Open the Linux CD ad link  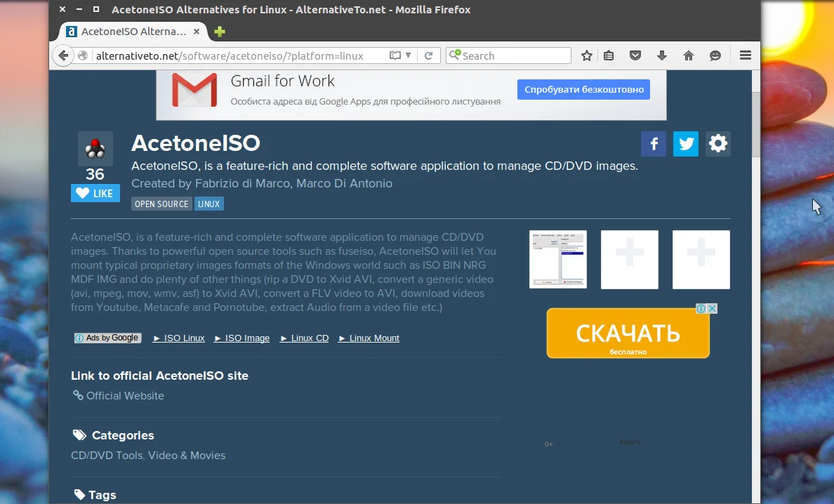(x=304, y=338)
